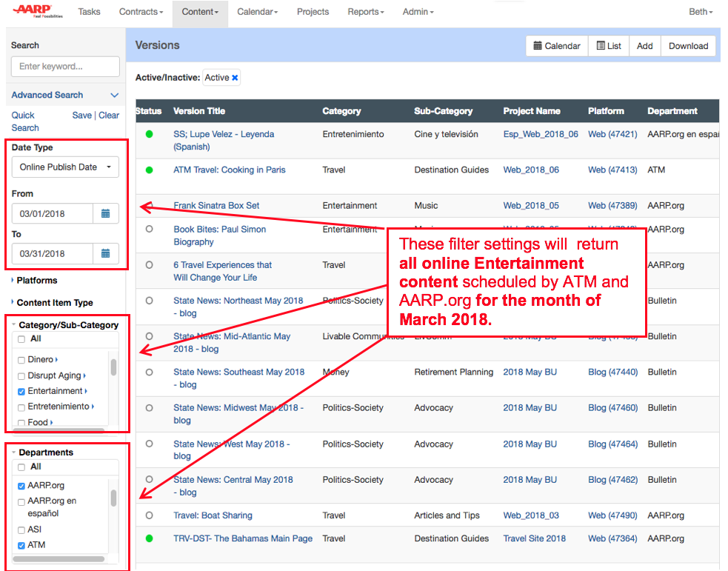Expand Entertainment sub-categories arrow
The width and height of the screenshot is (728, 571).
[87, 391]
